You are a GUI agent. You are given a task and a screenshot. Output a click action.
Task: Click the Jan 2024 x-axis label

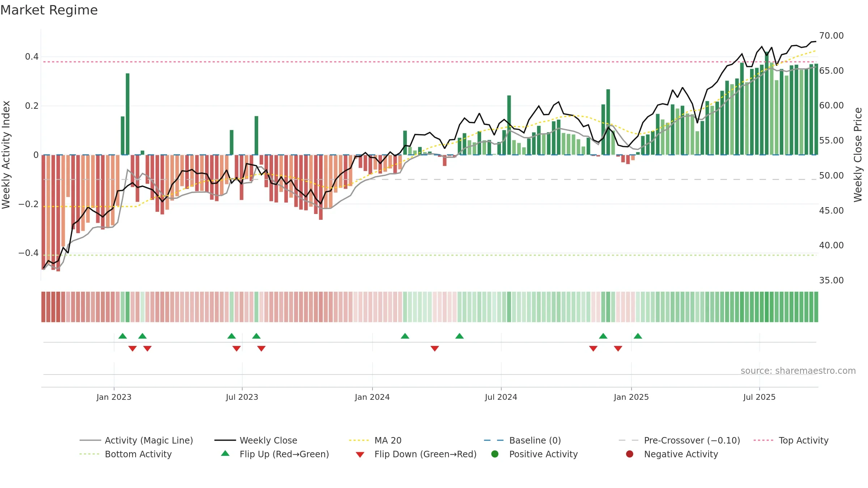[372, 397]
